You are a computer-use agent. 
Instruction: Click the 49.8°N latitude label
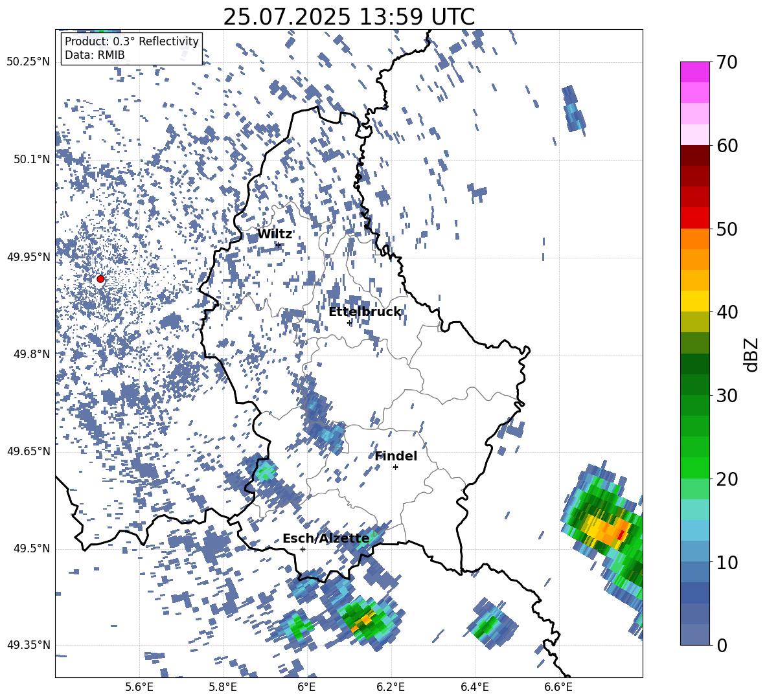pyautogui.click(x=31, y=354)
